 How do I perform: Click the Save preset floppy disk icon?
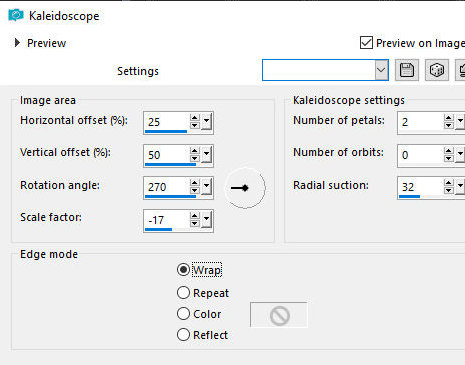(x=407, y=70)
